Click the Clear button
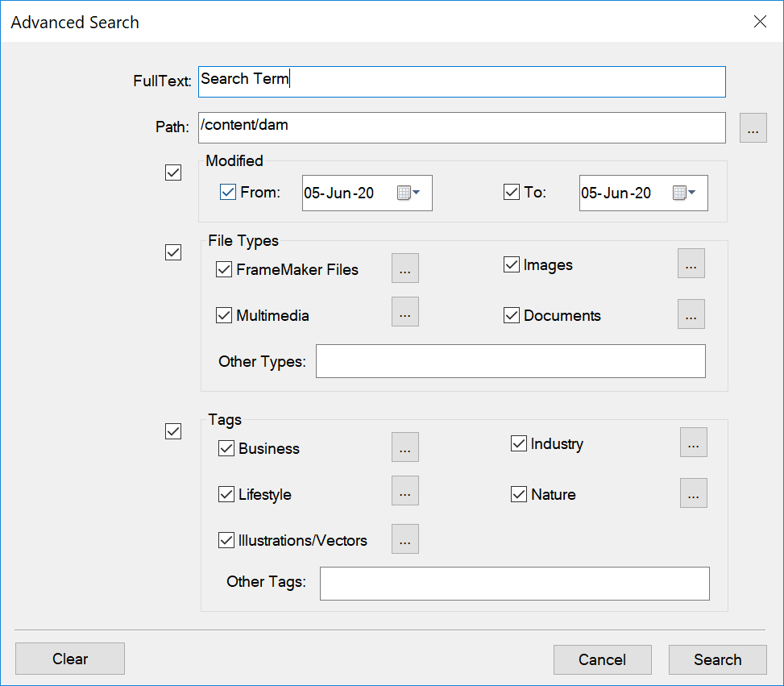784x686 pixels. 70,659
